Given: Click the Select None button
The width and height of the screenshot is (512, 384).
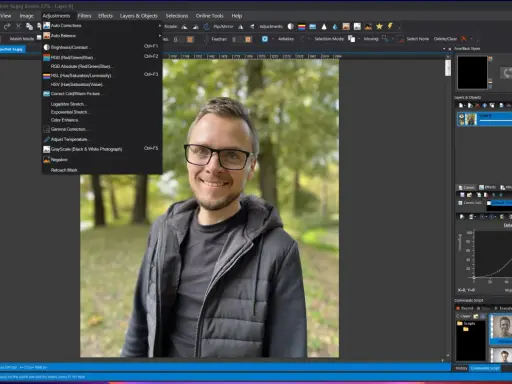Looking at the screenshot, I should coord(418,39).
